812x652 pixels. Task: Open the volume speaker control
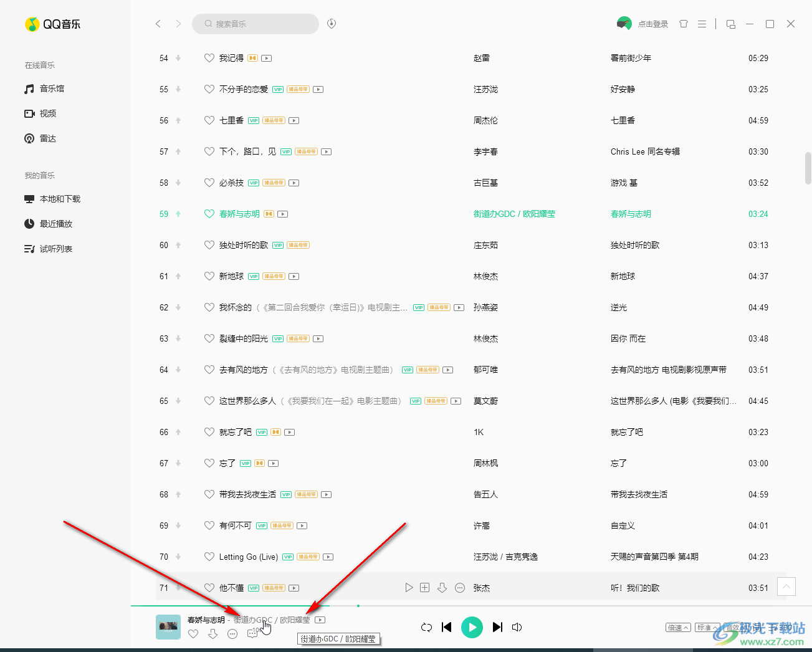pyautogui.click(x=517, y=627)
